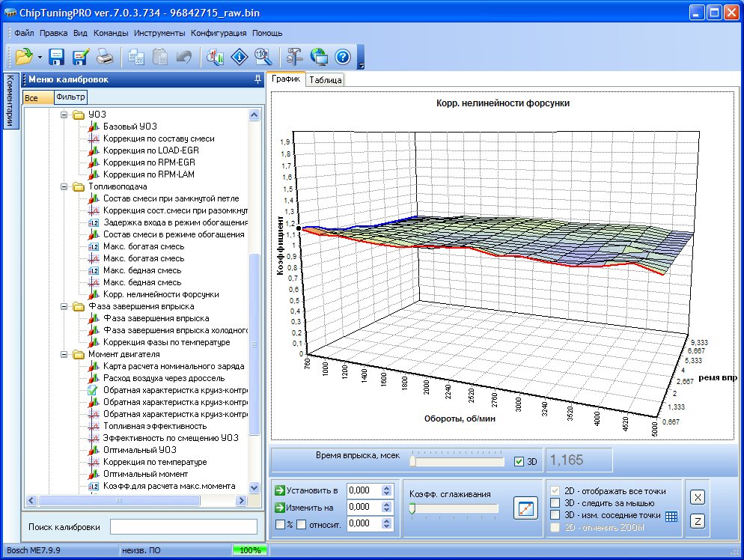Image resolution: width=744 pixels, height=560 pixels.
Task: Click the blue question mark help icon
Action: [x=343, y=57]
